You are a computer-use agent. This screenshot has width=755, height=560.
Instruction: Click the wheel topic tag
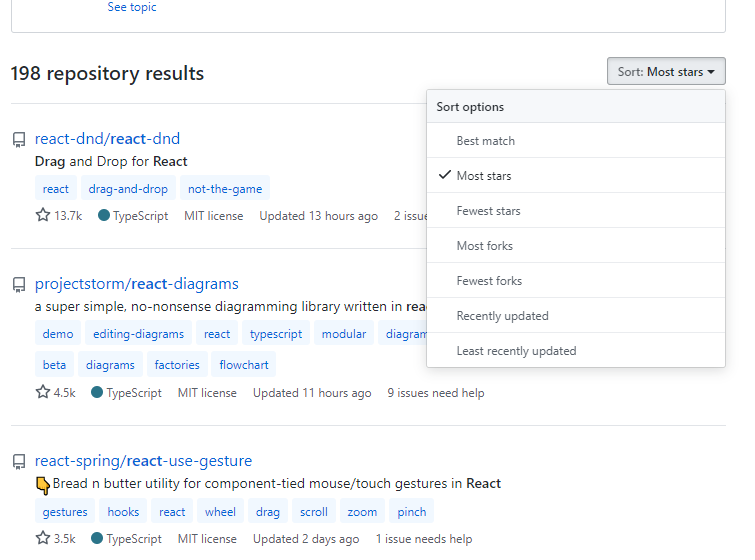(220, 511)
